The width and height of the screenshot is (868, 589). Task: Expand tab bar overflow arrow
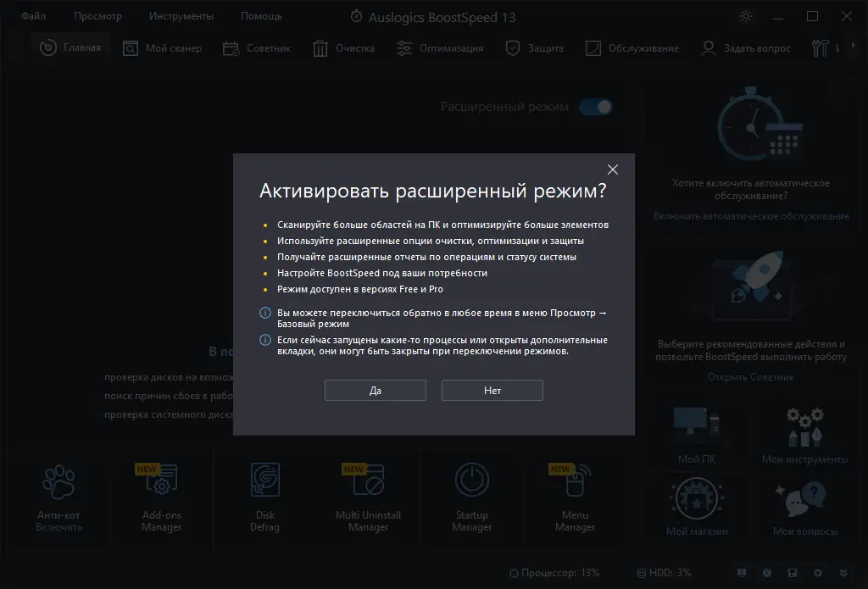853,46
